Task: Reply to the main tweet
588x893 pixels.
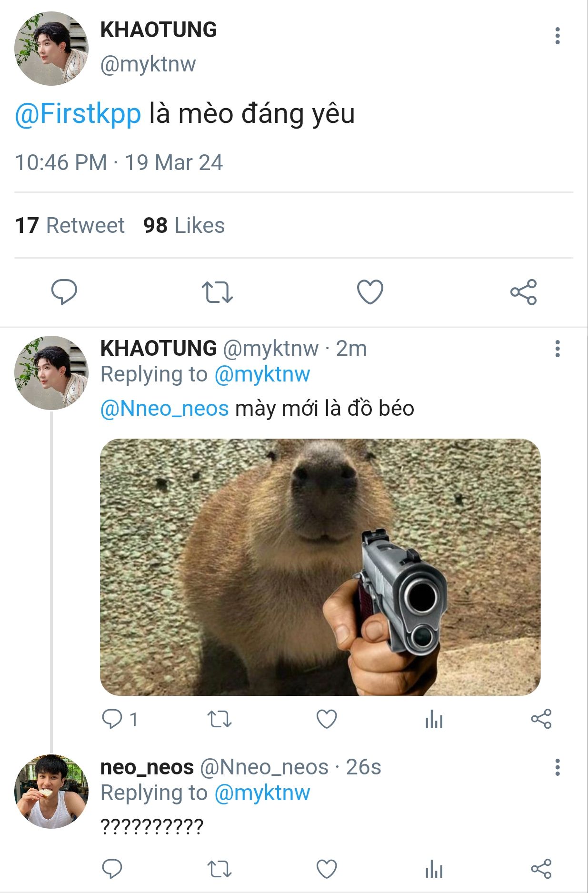Action: tap(64, 292)
